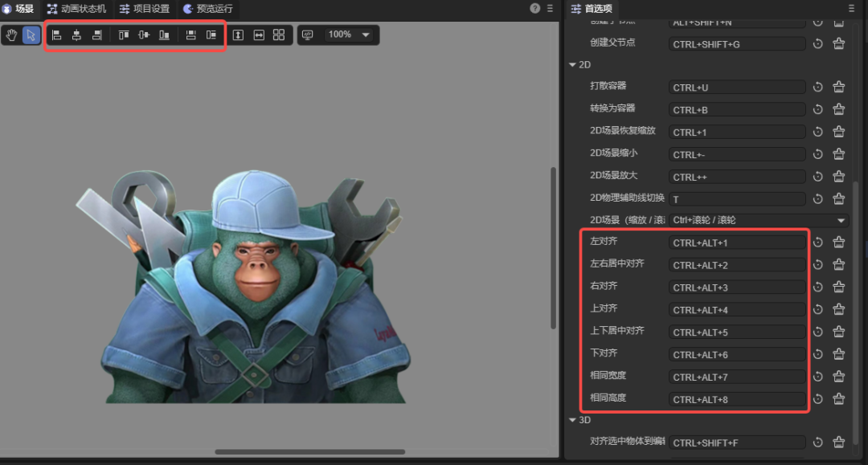The height and width of the screenshot is (465, 868).
Task: Click the scene horizontal scrollbar
Action: (310, 451)
